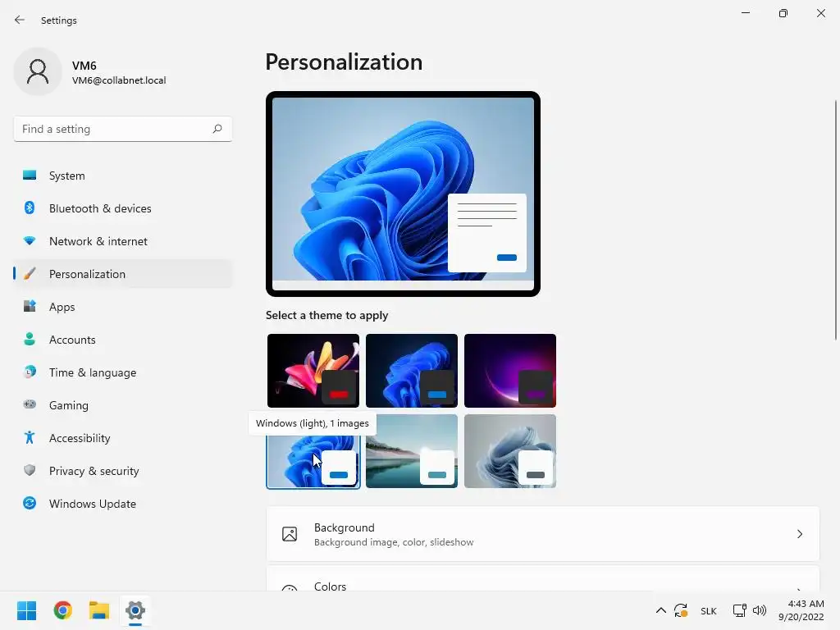Apply the gray Flow theme
The width and height of the screenshot is (840, 630).
pos(510,451)
